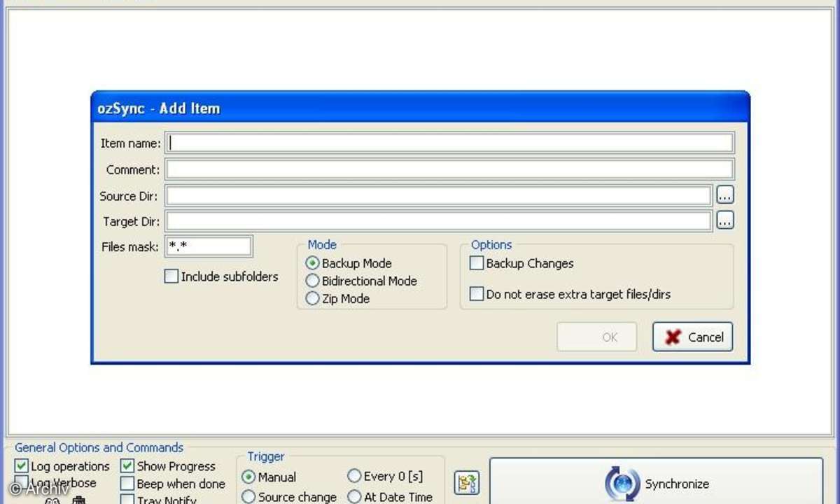Choose Source change trigger
Image resolution: width=840 pixels, height=504 pixels.
click(x=248, y=497)
